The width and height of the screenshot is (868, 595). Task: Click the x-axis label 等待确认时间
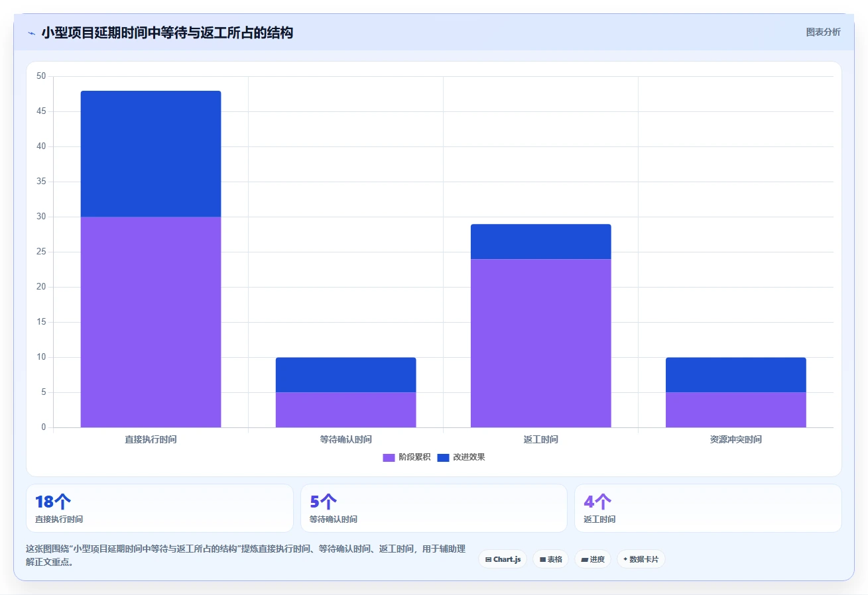pyautogui.click(x=345, y=439)
